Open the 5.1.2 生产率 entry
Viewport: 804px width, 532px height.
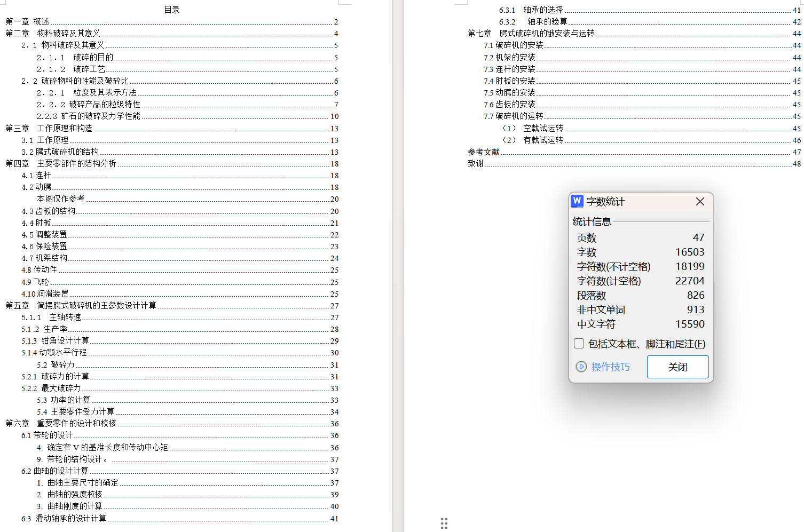180,329
